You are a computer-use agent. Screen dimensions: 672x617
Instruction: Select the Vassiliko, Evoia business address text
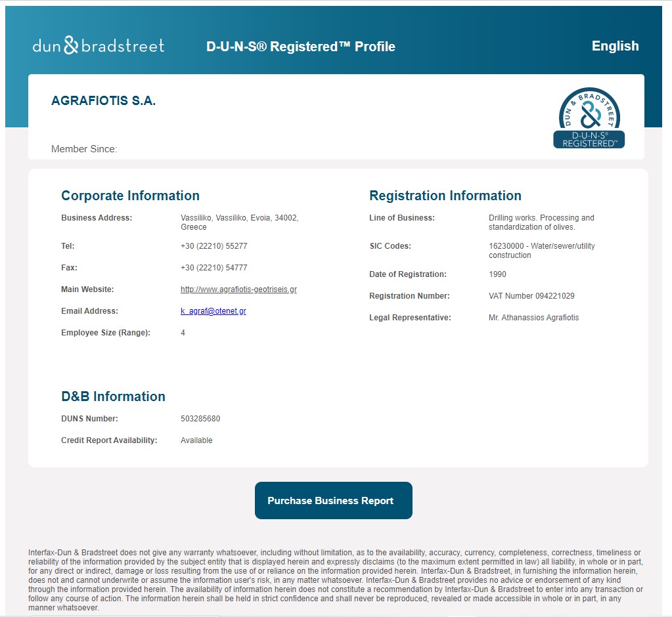point(240,223)
